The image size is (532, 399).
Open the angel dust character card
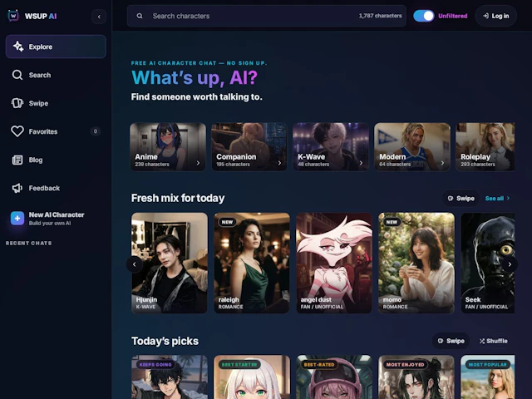tap(334, 263)
